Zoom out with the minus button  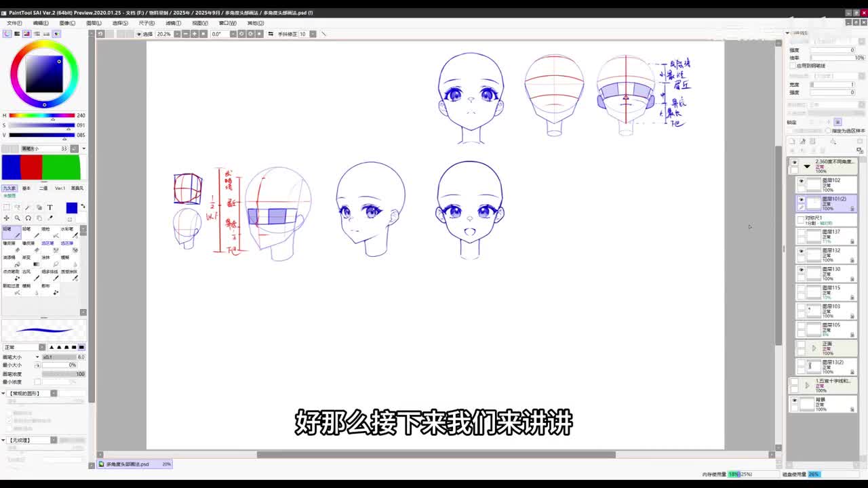185,34
